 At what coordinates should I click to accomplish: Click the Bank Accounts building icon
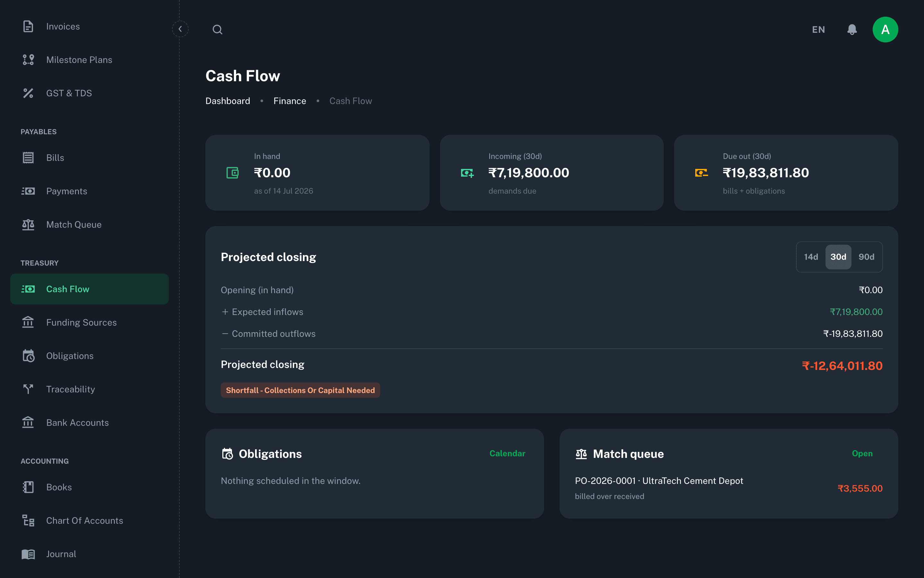pos(28,422)
